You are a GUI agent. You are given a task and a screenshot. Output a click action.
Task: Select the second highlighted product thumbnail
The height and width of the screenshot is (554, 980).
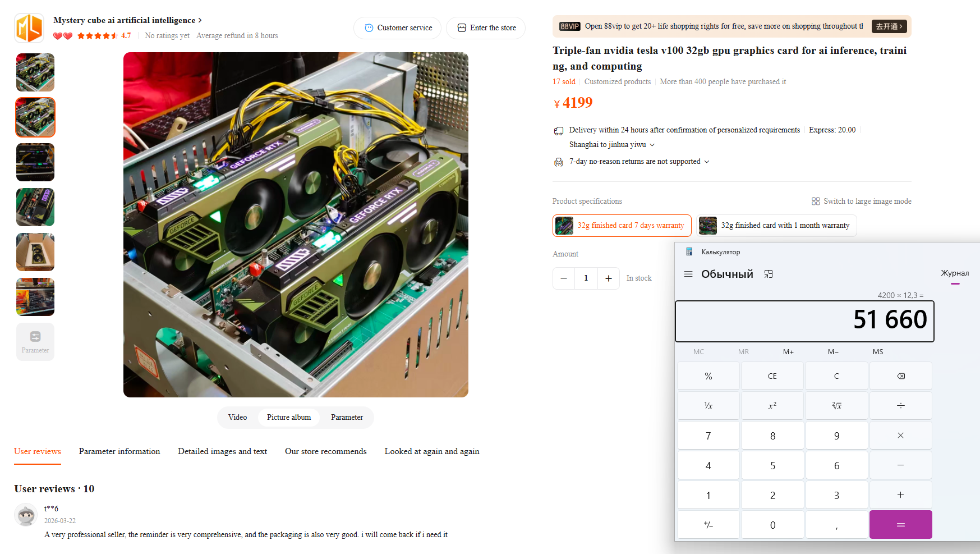[x=35, y=117]
